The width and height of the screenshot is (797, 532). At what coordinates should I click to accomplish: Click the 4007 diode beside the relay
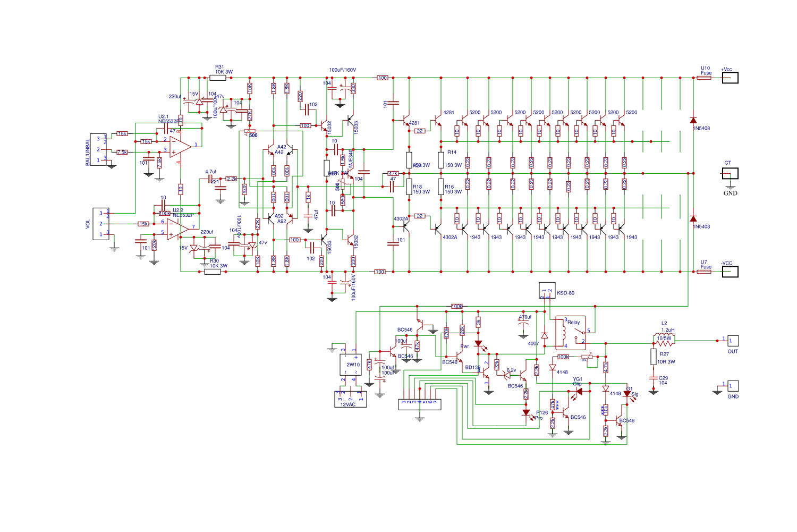tap(545, 335)
